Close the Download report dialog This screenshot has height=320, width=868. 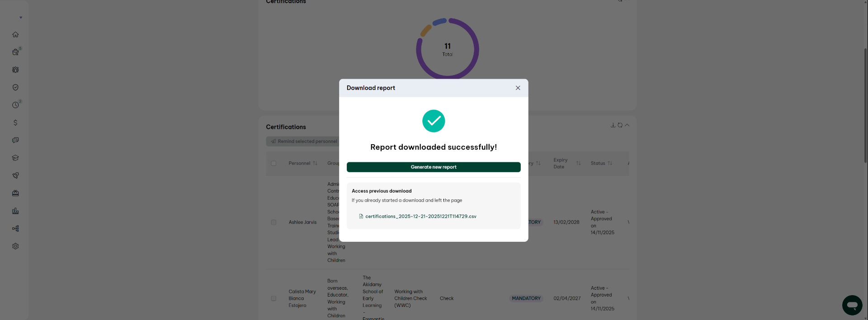(518, 88)
